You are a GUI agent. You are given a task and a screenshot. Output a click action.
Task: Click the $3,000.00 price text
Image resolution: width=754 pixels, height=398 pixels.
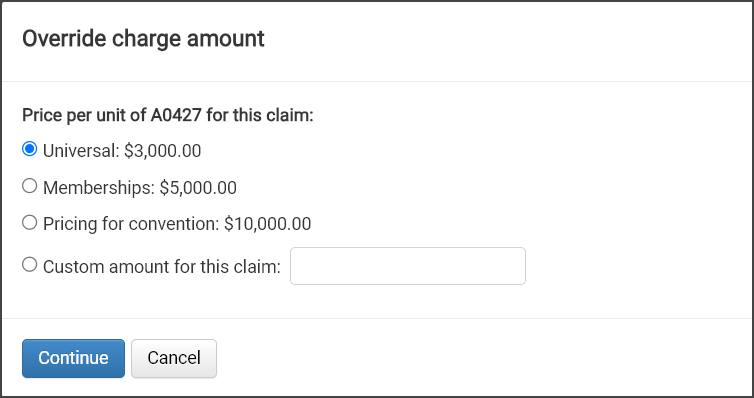click(x=163, y=151)
